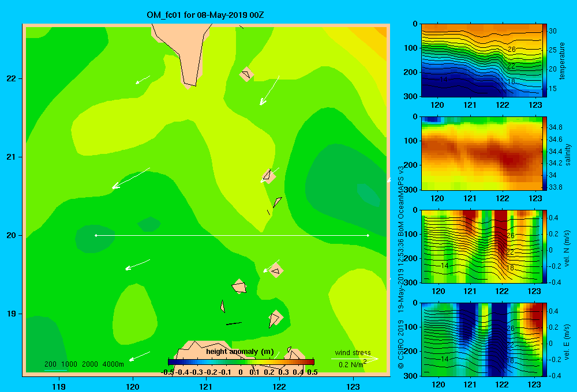Viewport: 577px width, 392px height.
Task: Click the wind stress reference arrow
Action: [x=354, y=359]
